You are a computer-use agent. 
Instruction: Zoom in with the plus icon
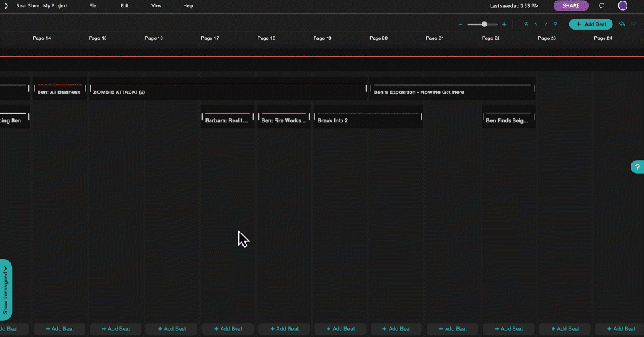tap(504, 24)
